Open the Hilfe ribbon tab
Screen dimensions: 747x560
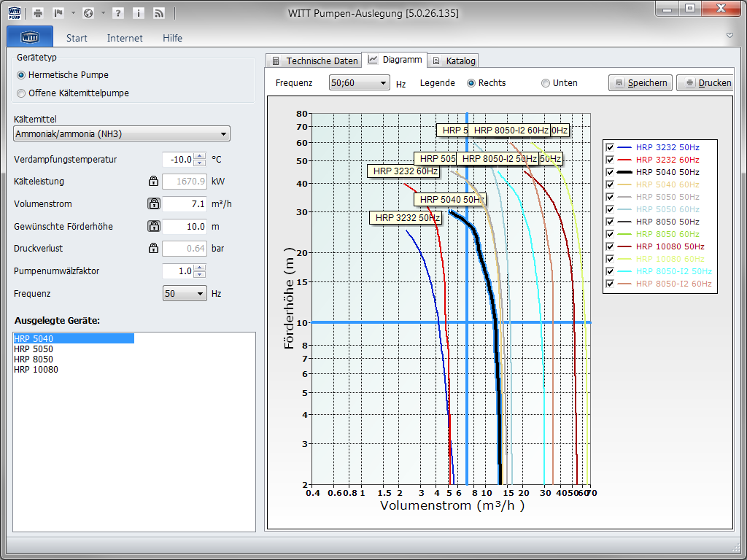[x=172, y=38]
